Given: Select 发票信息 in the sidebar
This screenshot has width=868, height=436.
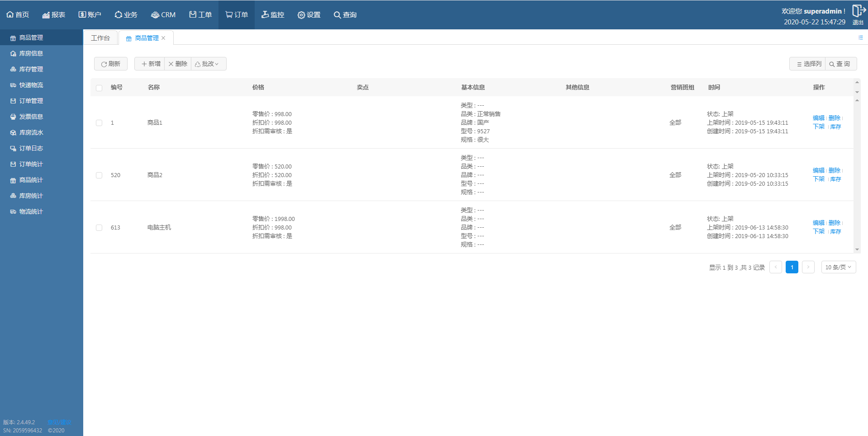Looking at the screenshot, I should 42,117.
